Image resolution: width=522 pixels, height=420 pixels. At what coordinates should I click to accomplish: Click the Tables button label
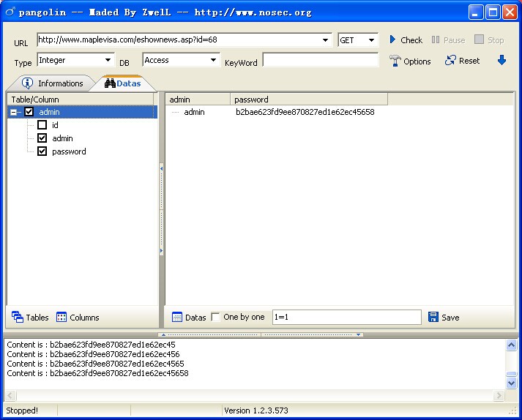[x=37, y=318]
